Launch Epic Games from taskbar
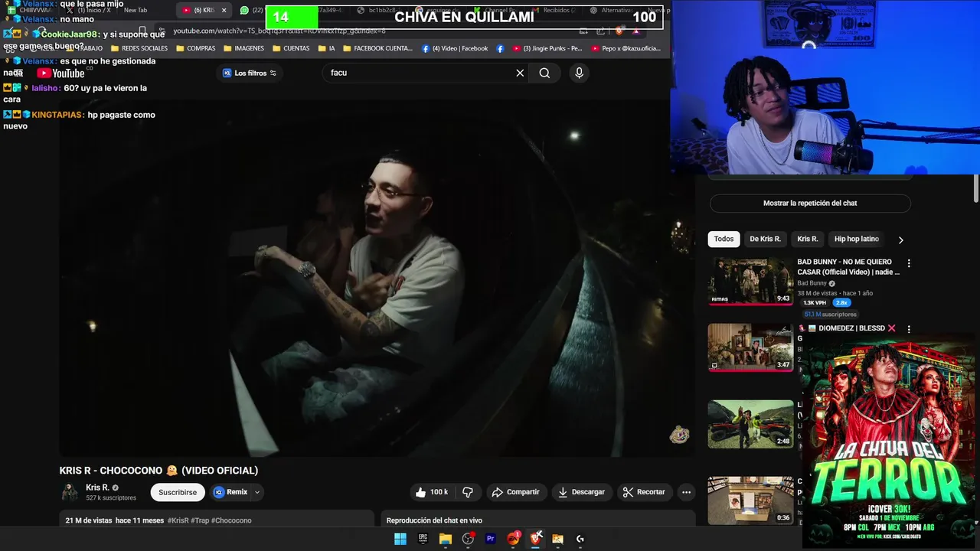This screenshot has height=551, width=980. 423,539
